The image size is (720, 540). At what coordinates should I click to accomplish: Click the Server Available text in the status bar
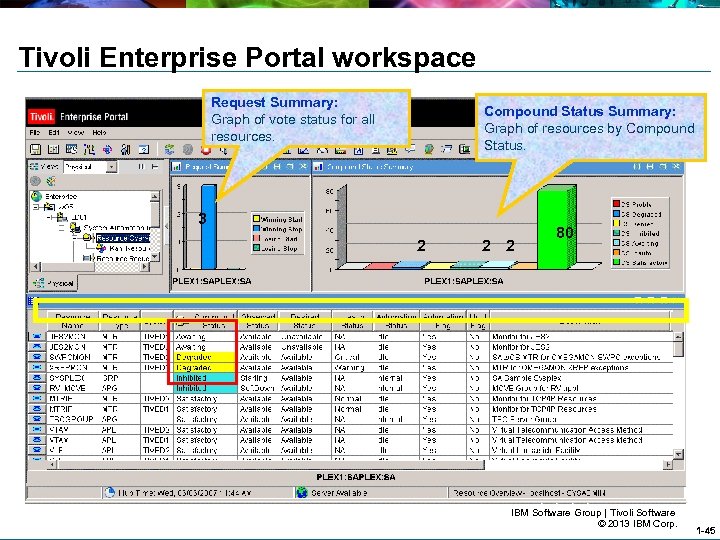point(339,493)
